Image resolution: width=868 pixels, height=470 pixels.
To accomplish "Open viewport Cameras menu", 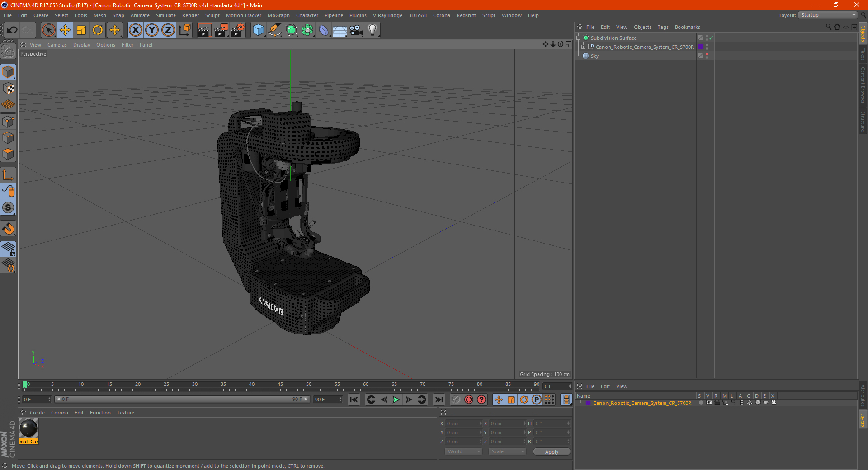I will click(57, 45).
